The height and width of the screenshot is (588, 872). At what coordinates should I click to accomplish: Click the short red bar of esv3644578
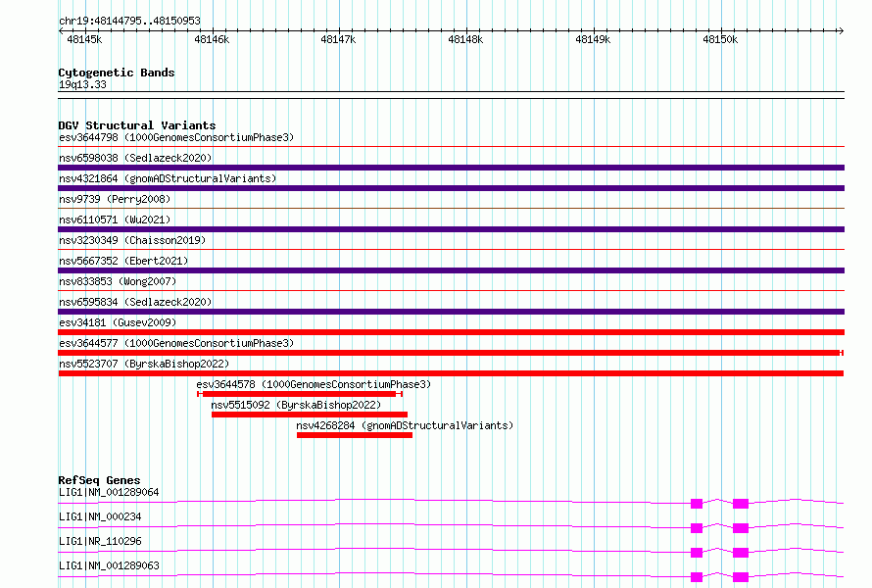point(299,394)
